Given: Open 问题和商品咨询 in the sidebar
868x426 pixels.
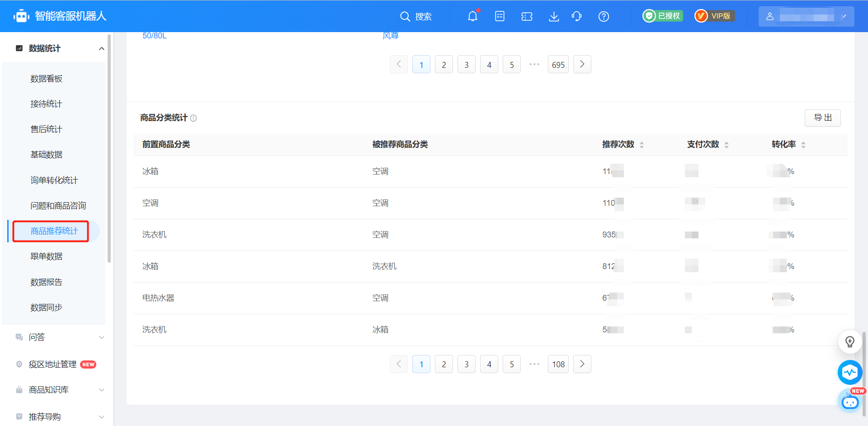Looking at the screenshot, I should point(58,206).
